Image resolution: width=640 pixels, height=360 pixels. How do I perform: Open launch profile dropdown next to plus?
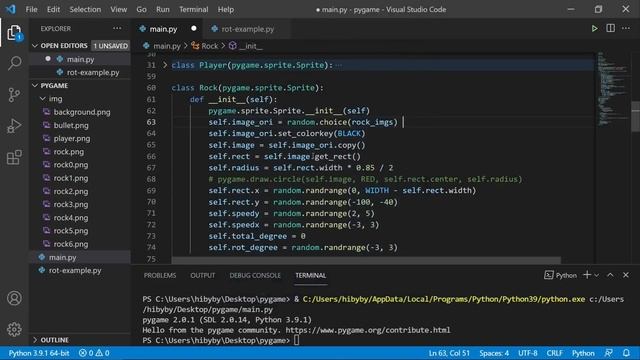point(597,276)
